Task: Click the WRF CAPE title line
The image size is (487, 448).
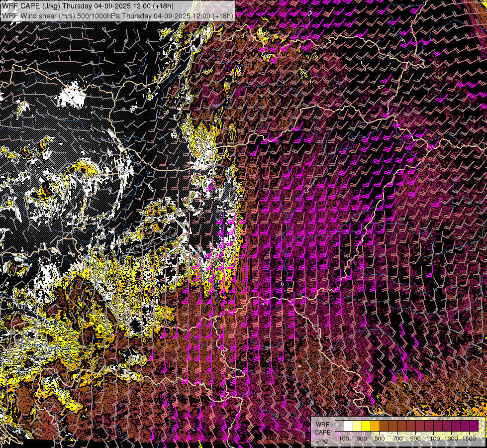Action: point(88,6)
